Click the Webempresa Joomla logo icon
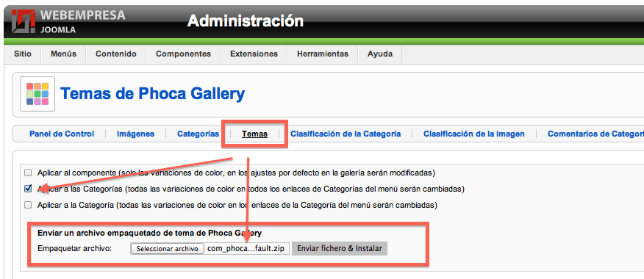Screen dimensions: 644x279 [23, 21]
